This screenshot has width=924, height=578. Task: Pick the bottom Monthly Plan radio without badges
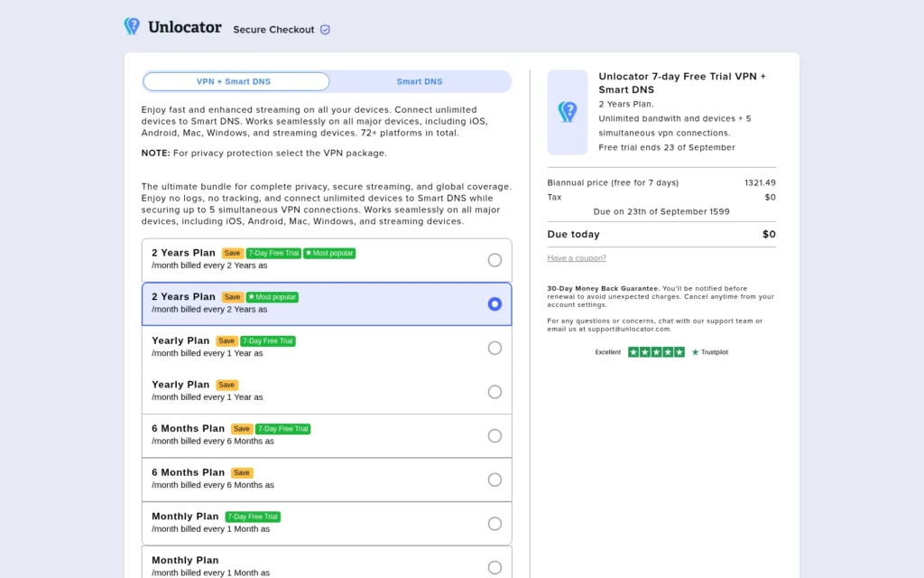[494, 567]
